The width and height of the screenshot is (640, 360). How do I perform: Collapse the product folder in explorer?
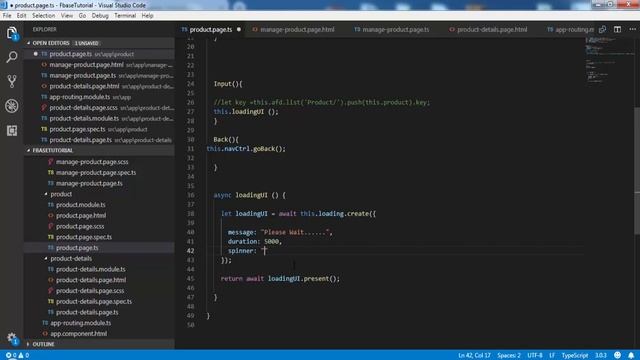pyautogui.click(x=46, y=194)
